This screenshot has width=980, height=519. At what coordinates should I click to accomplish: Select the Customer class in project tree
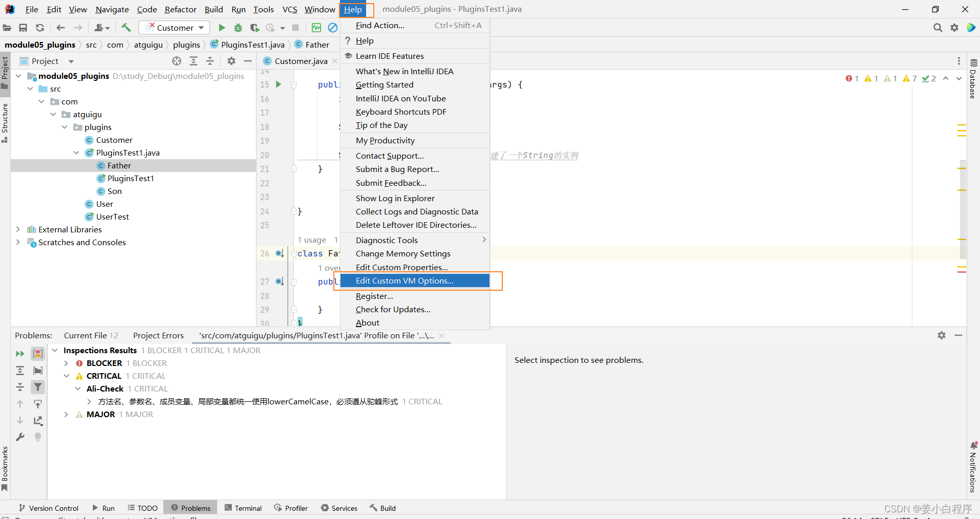pos(114,140)
